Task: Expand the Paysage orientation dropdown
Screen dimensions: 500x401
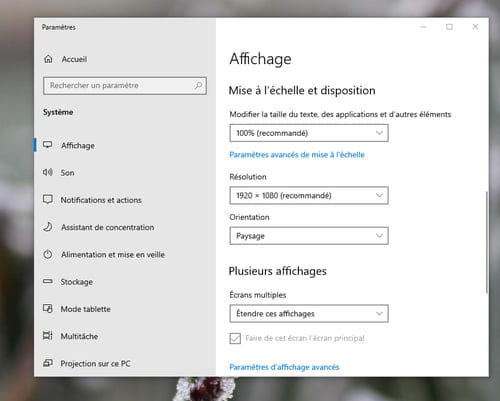Action: coord(309,236)
